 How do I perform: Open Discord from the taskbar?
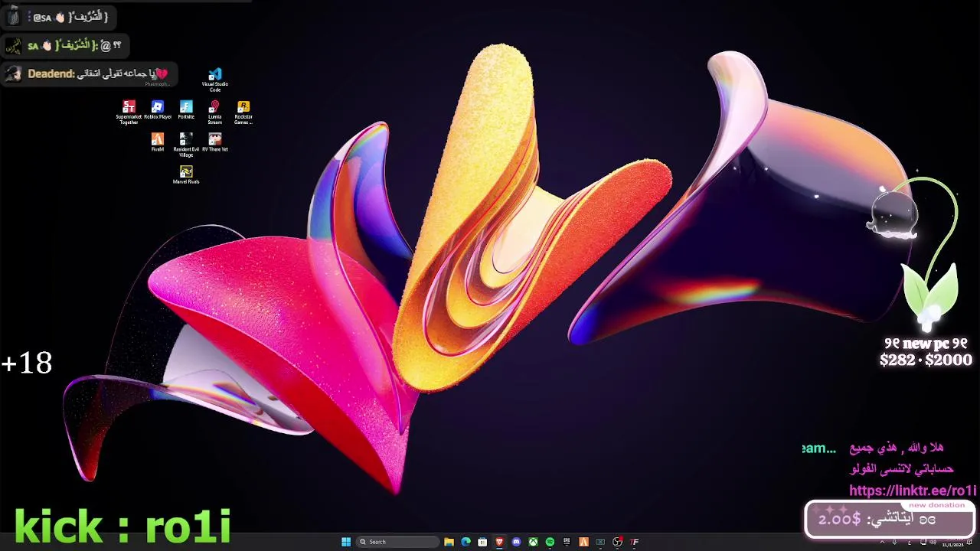point(516,542)
